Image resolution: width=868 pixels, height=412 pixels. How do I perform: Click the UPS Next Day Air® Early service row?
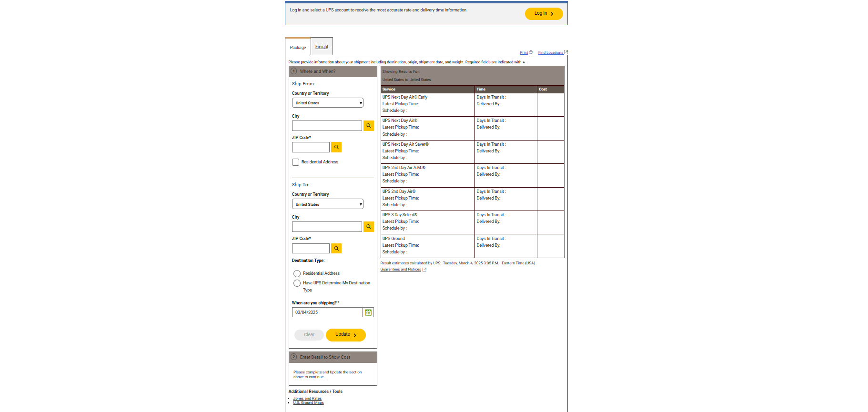(x=472, y=105)
